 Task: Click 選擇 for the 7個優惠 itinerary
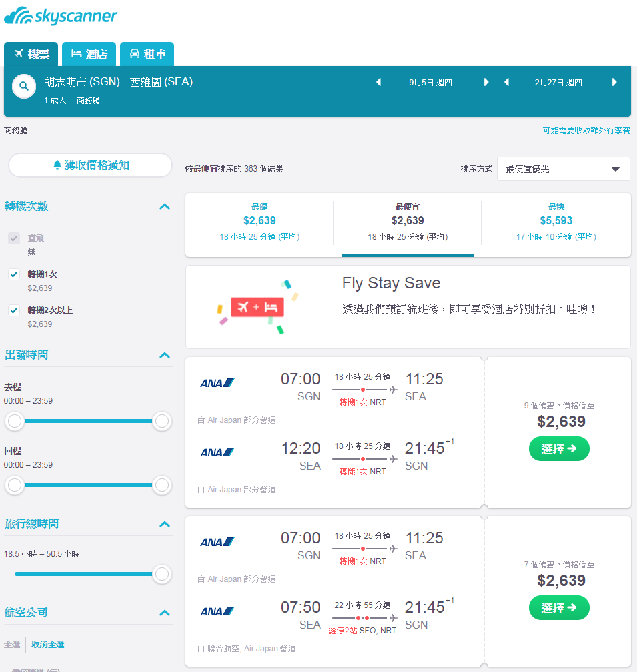559,607
